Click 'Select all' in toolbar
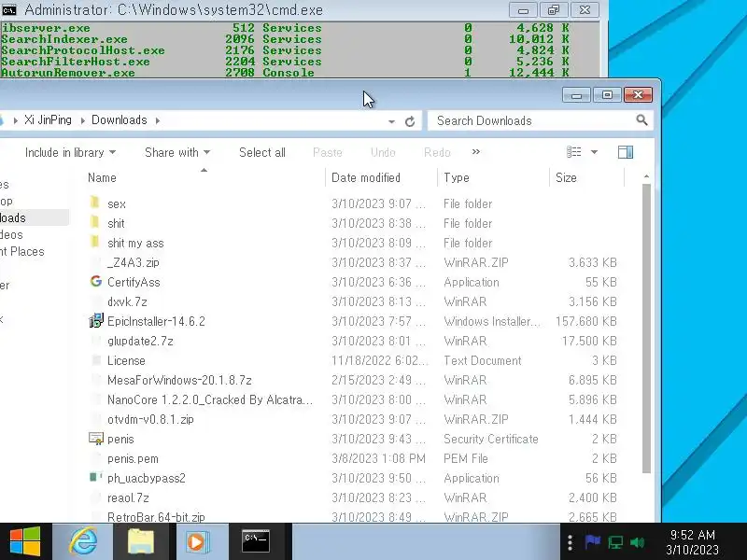747x560 pixels. (x=262, y=152)
